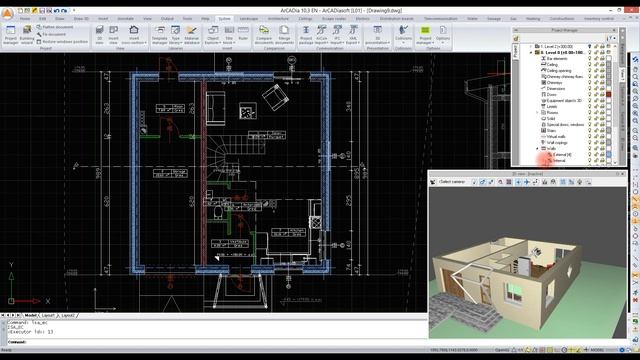Switch to the System ribbon tab
The image size is (640, 360).
tap(224, 19)
